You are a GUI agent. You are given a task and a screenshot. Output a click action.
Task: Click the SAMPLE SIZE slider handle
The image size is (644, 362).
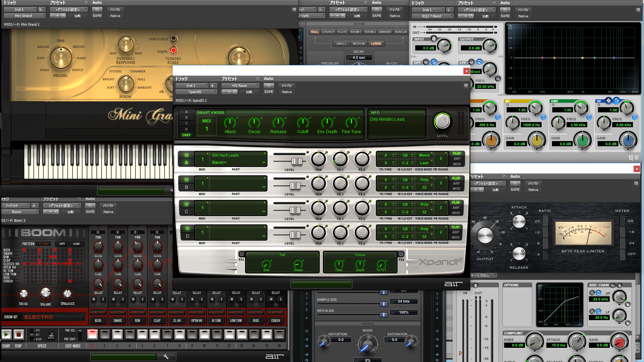(x=383, y=304)
